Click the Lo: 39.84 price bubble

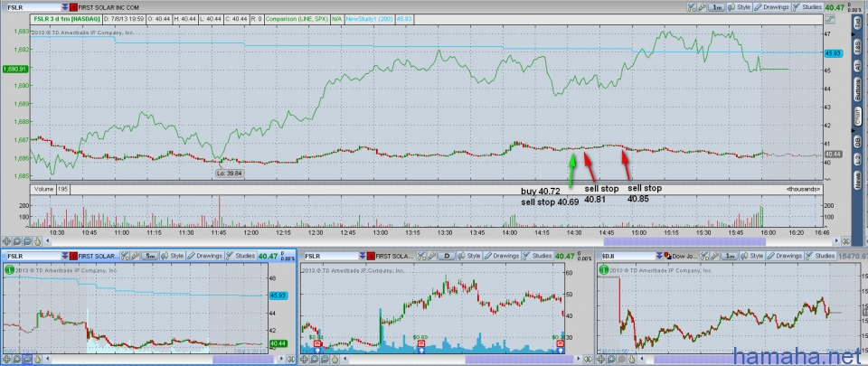point(229,173)
